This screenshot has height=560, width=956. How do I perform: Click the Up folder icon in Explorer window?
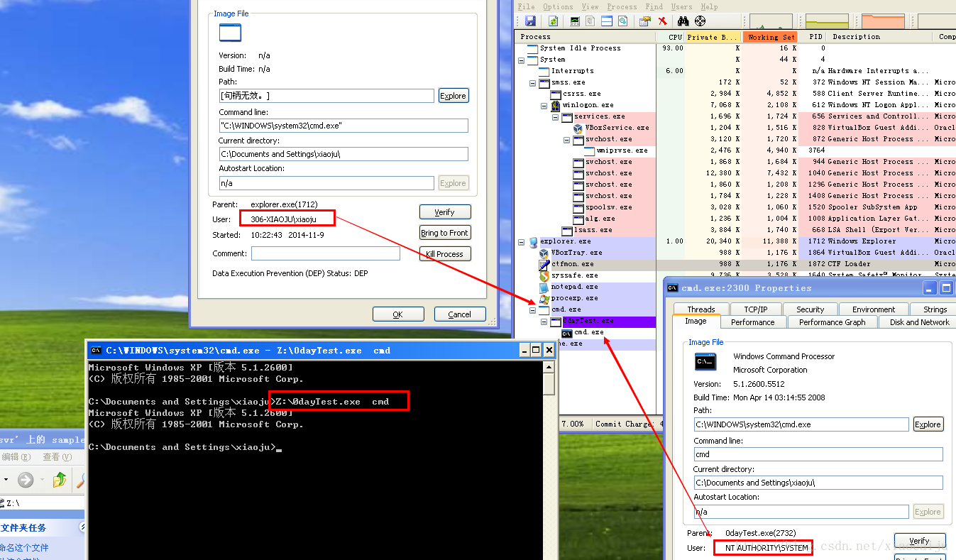(x=60, y=480)
